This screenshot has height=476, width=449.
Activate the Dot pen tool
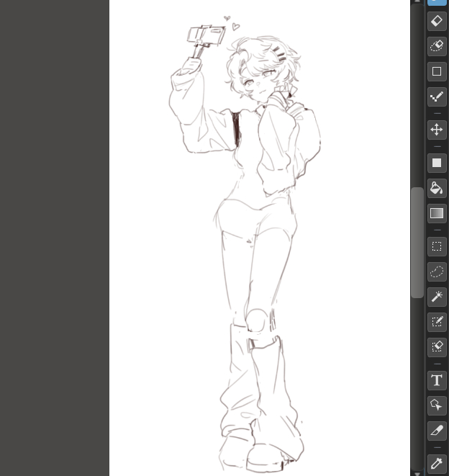(436, 96)
